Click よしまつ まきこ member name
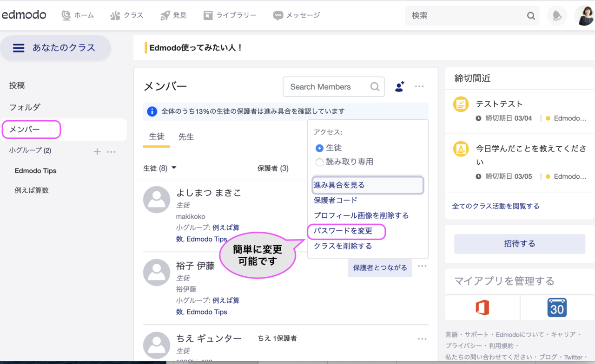 (x=209, y=193)
